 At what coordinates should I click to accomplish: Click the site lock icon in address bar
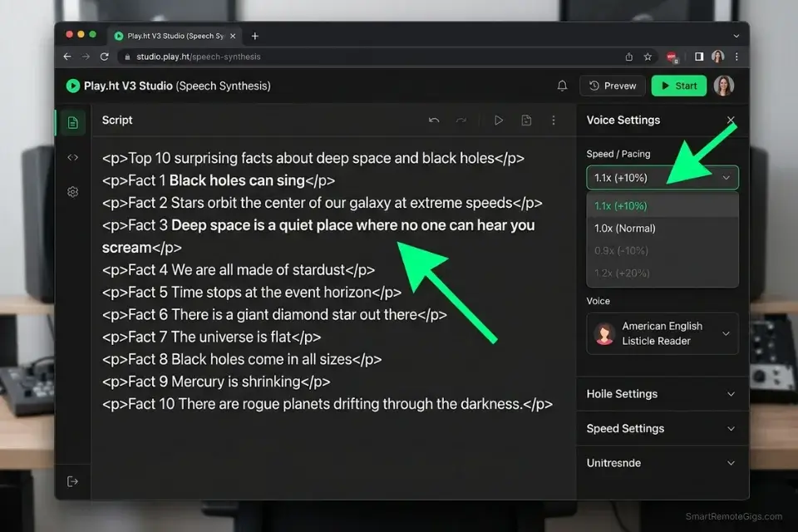click(x=127, y=57)
